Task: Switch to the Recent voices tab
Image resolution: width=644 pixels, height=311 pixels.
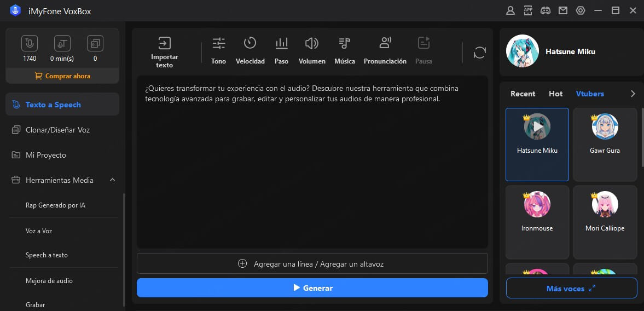Action: click(523, 94)
